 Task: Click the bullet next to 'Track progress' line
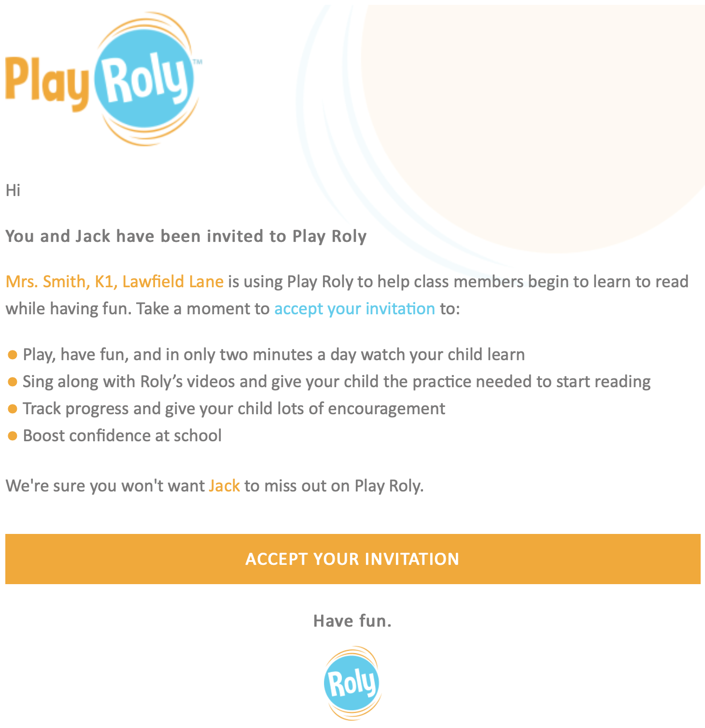click(13, 408)
